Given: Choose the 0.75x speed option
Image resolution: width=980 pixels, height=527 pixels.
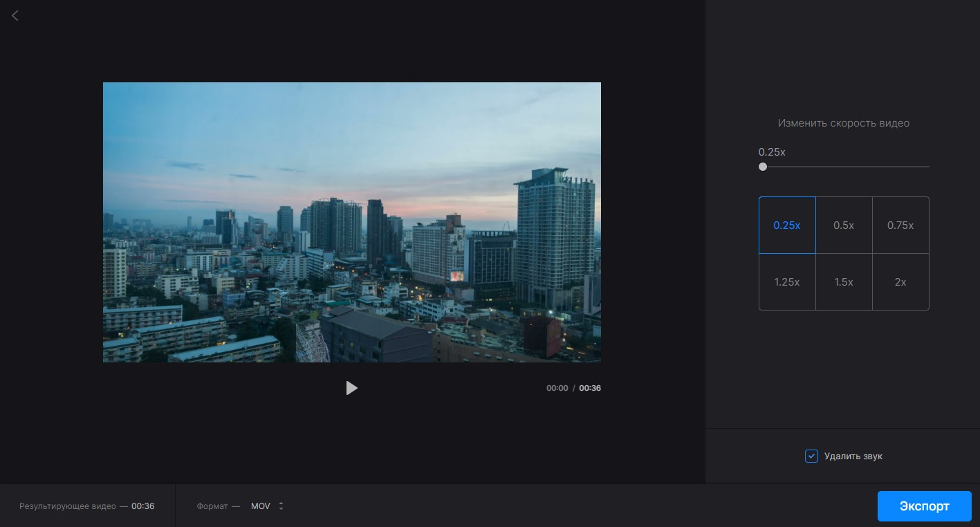Looking at the screenshot, I should [900, 225].
